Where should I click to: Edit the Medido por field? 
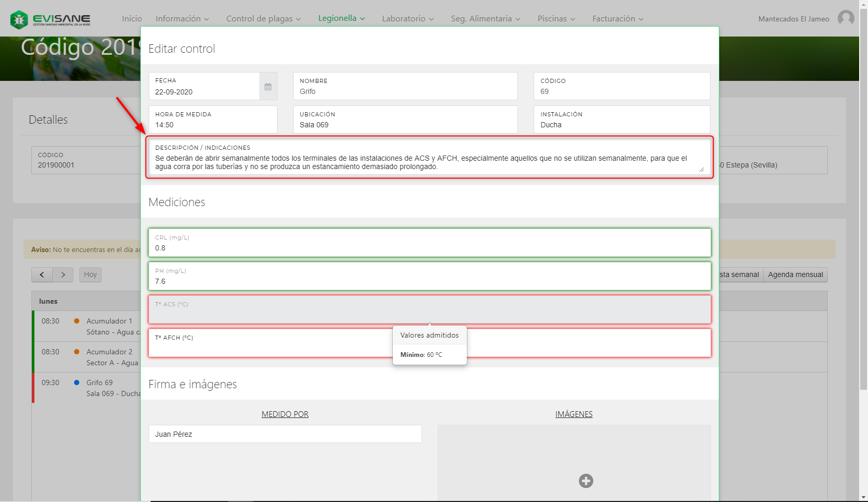[x=285, y=434]
